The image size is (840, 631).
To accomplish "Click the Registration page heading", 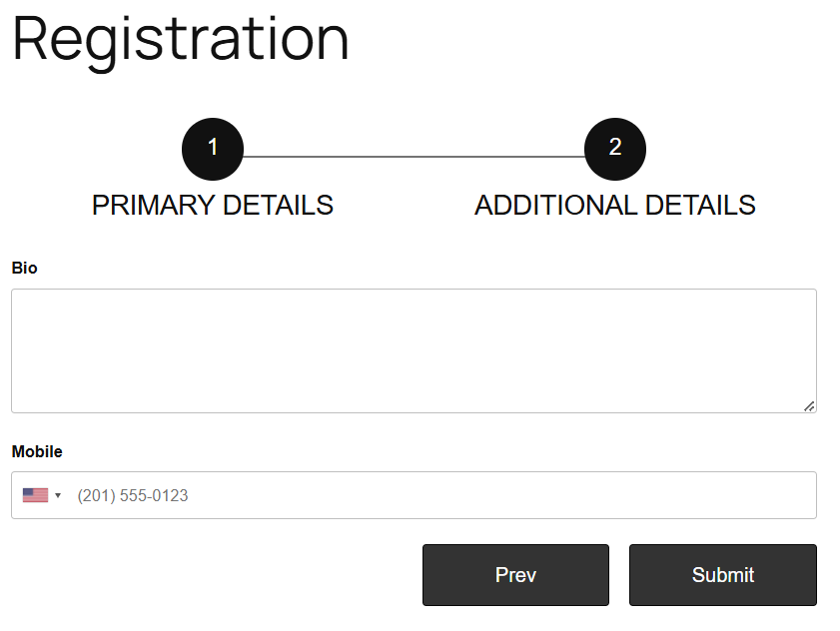I will (x=181, y=39).
